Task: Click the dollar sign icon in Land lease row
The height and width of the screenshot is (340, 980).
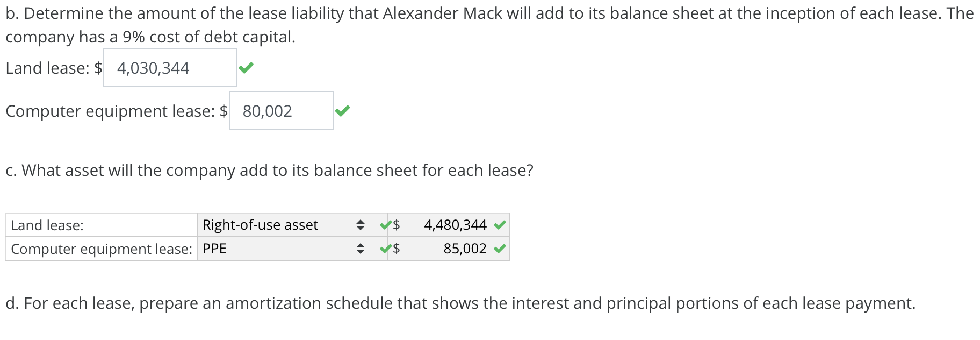Action: pyautogui.click(x=396, y=225)
